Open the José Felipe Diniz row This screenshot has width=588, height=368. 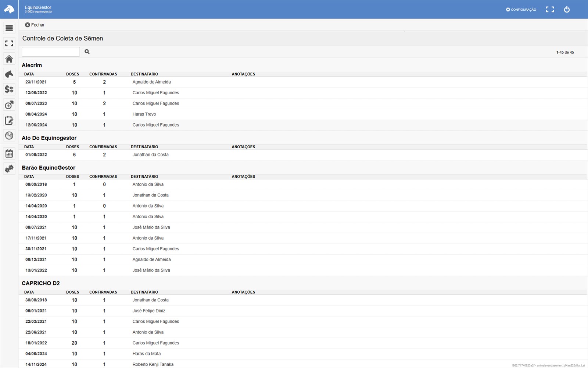pos(303,311)
